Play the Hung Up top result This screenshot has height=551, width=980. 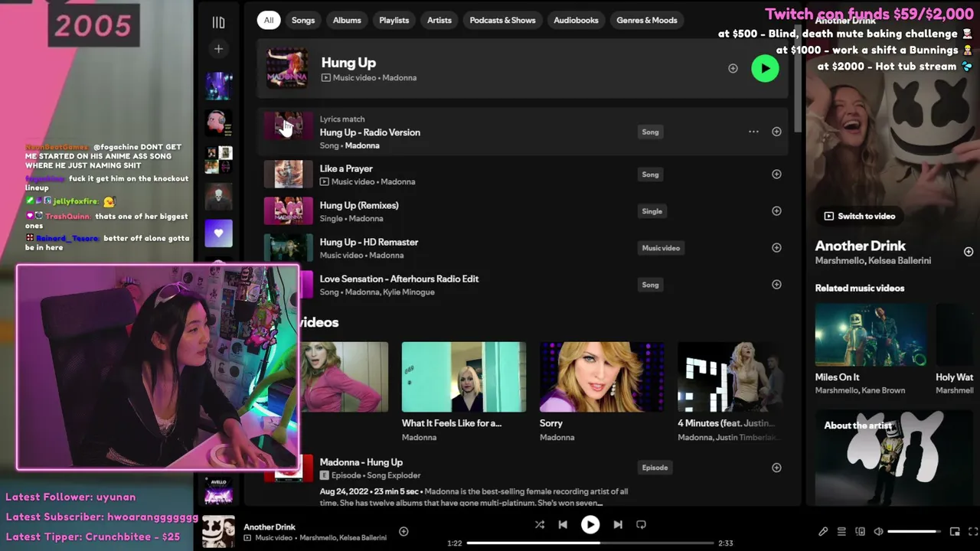pyautogui.click(x=765, y=68)
